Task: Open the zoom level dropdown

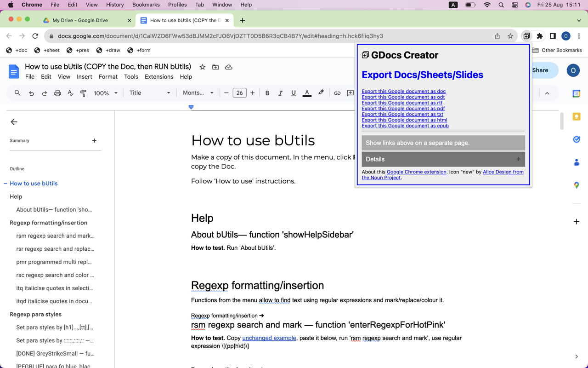Action: pos(105,93)
